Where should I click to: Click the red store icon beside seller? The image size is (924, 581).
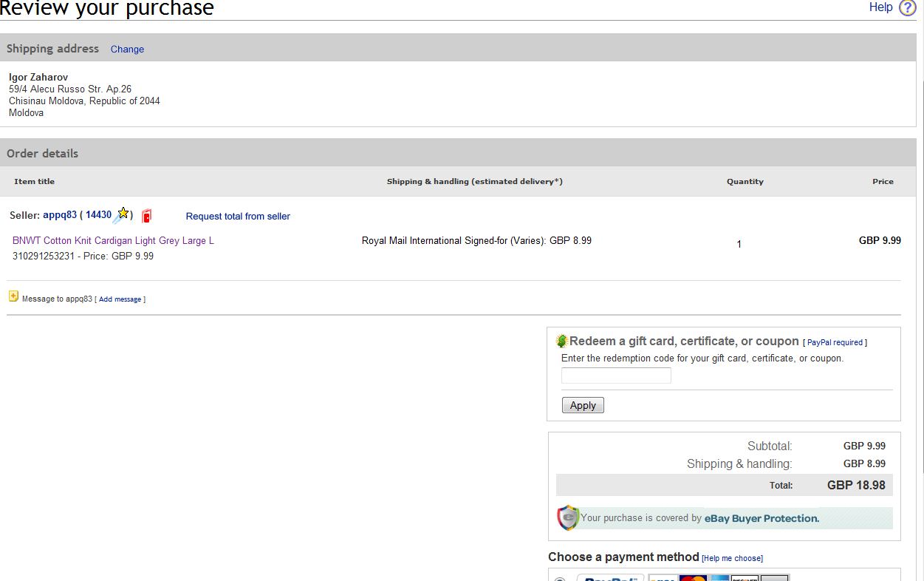(x=146, y=216)
